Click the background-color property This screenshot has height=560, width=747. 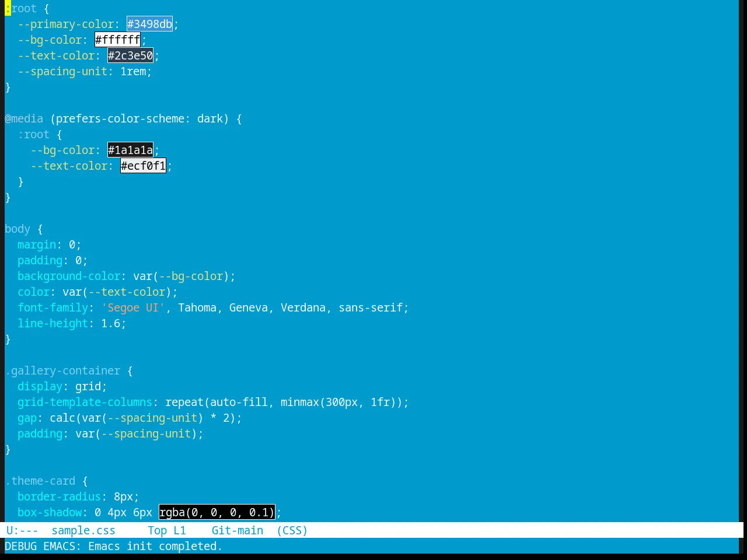(x=69, y=276)
